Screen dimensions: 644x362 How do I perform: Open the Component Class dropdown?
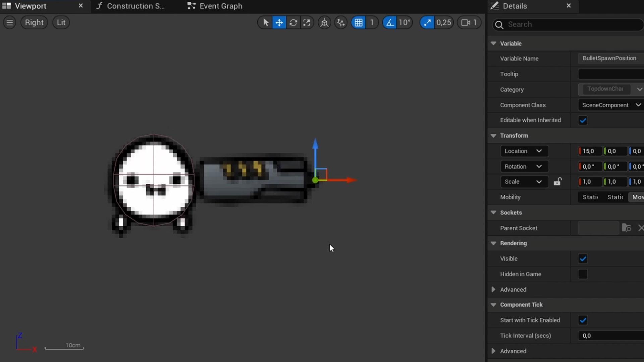(638, 105)
